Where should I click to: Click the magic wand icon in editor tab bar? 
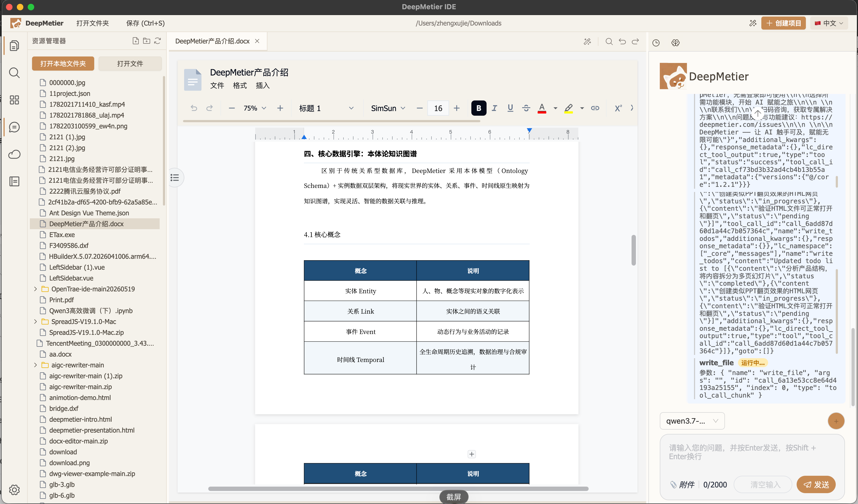(x=587, y=42)
